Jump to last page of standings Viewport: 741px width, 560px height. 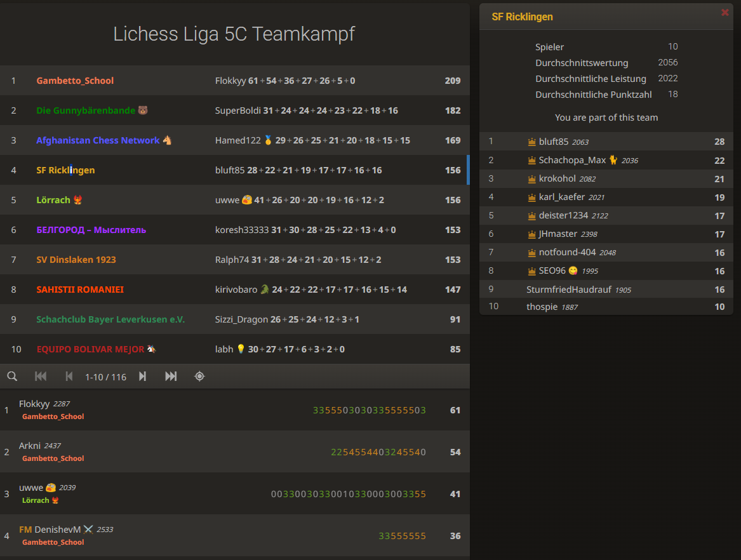point(171,377)
